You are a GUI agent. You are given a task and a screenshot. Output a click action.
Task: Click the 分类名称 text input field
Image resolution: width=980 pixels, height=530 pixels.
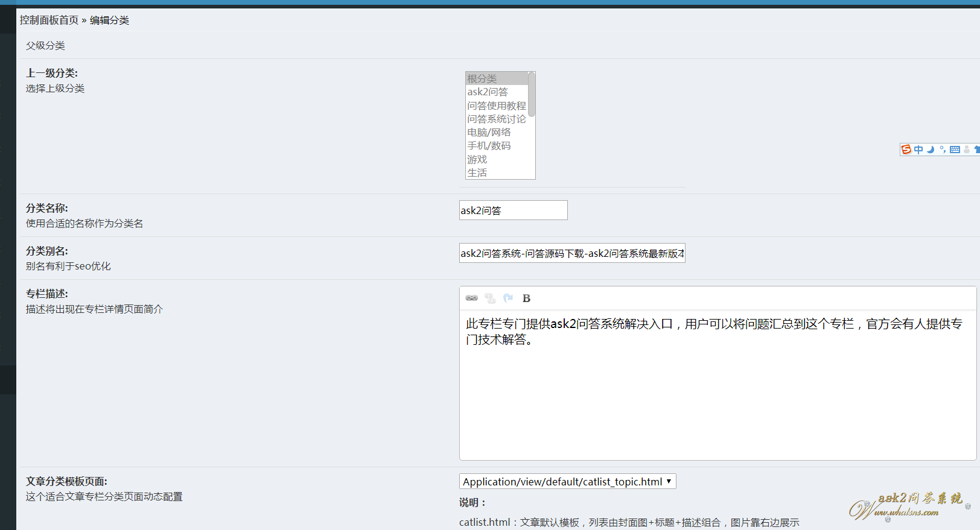[513, 210]
